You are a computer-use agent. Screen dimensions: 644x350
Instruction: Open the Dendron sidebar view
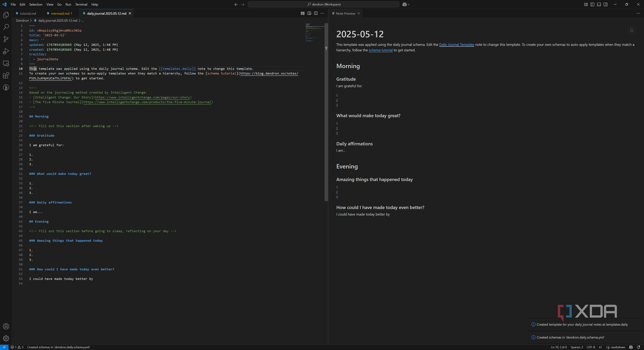pyautogui.click(x=6, y=87)
